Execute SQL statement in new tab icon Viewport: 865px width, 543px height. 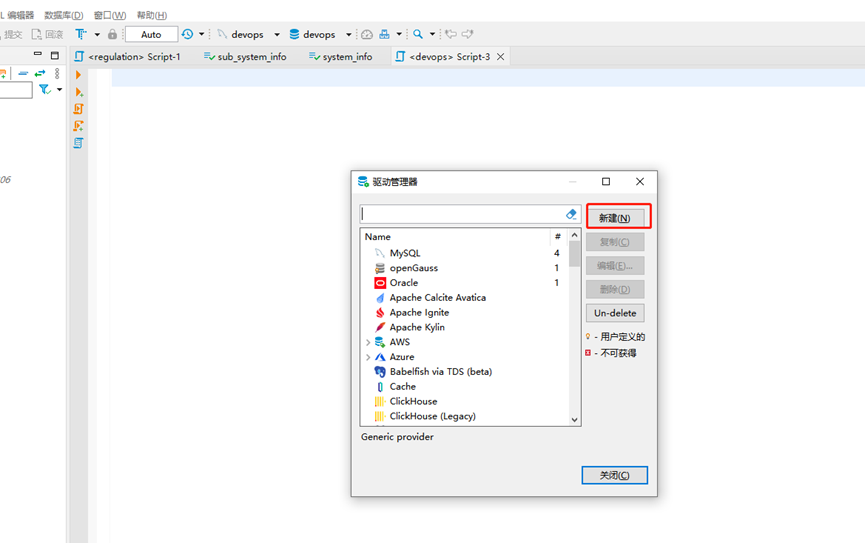pyautogui.click(x=79, y=92)
